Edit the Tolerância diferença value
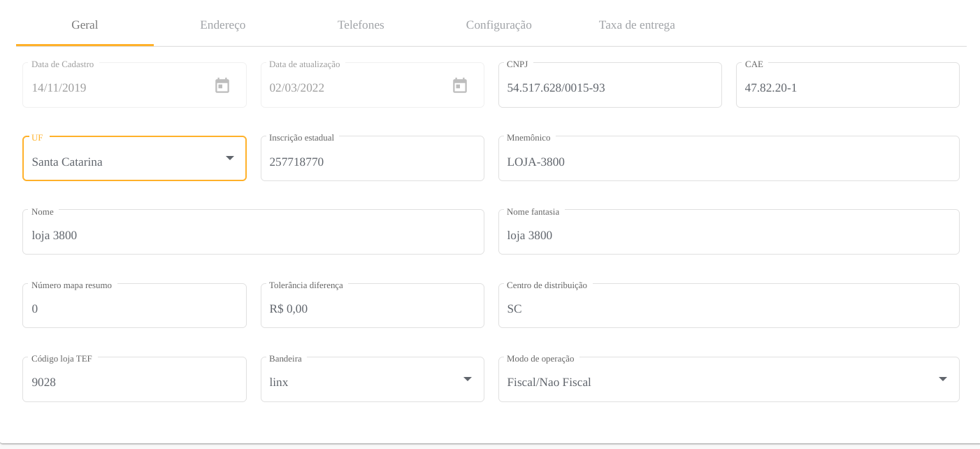Image resolution: width=980 pixels, height=449 pixels. [372, 309]
